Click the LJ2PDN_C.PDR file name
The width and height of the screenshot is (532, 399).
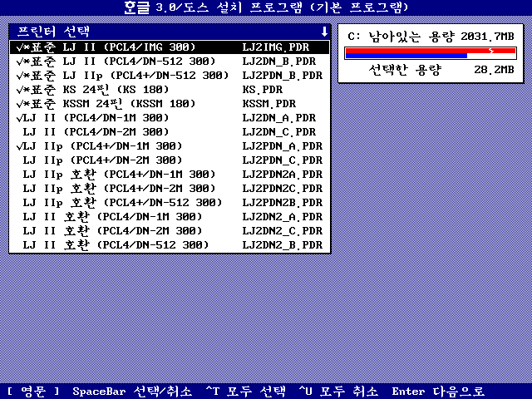(283, 160)
